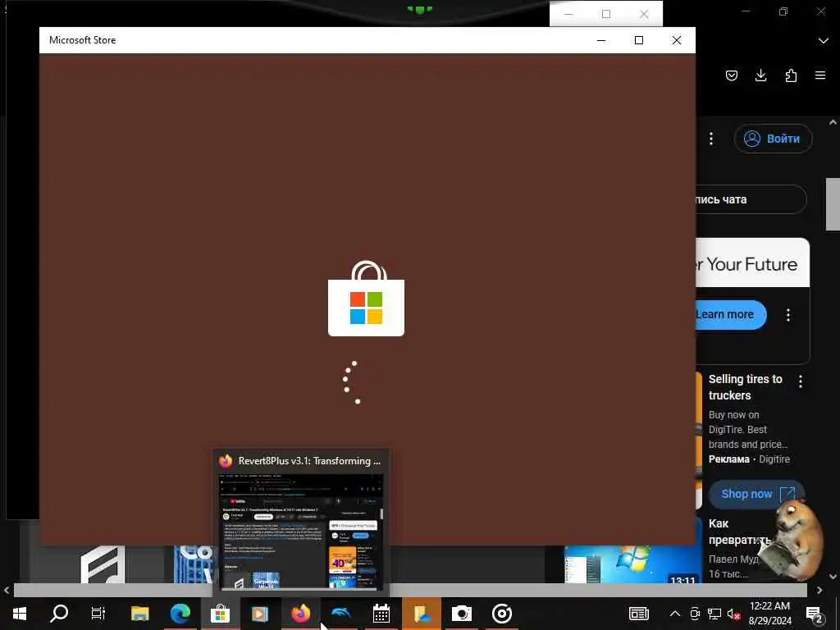Open the Firefox hamburger application menu

click(x=820, y=75)
